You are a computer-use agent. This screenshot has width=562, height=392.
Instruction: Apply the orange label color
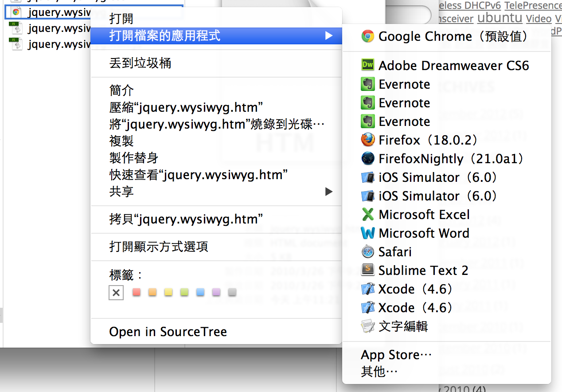coord(152,292)
